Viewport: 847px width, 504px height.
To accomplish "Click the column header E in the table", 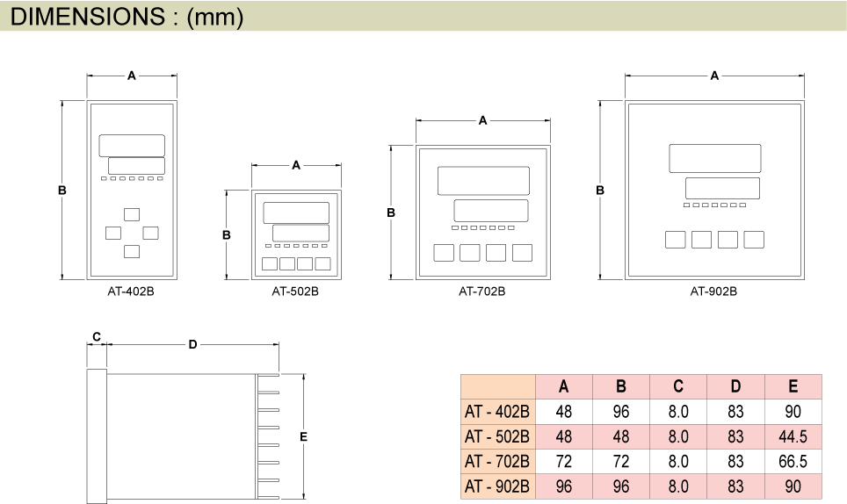I will click(793, 386).
